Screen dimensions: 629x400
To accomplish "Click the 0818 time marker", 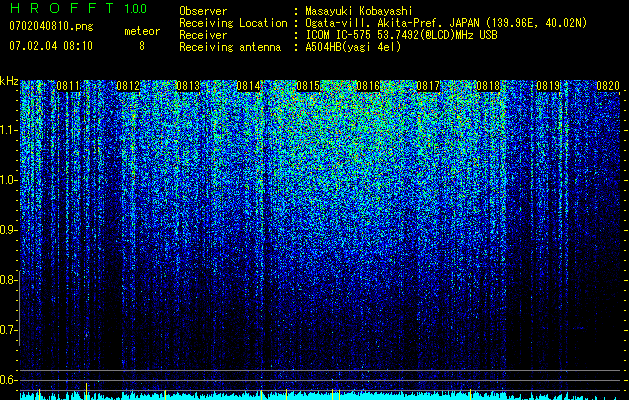I will pyautogui.click(x=488, y=86).
